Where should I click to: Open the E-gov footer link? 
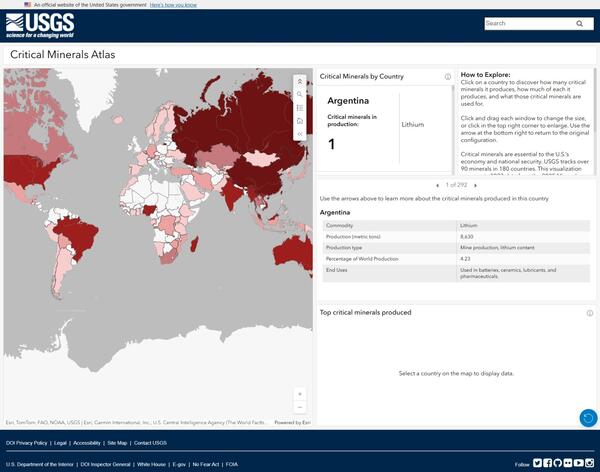[179, 464]
